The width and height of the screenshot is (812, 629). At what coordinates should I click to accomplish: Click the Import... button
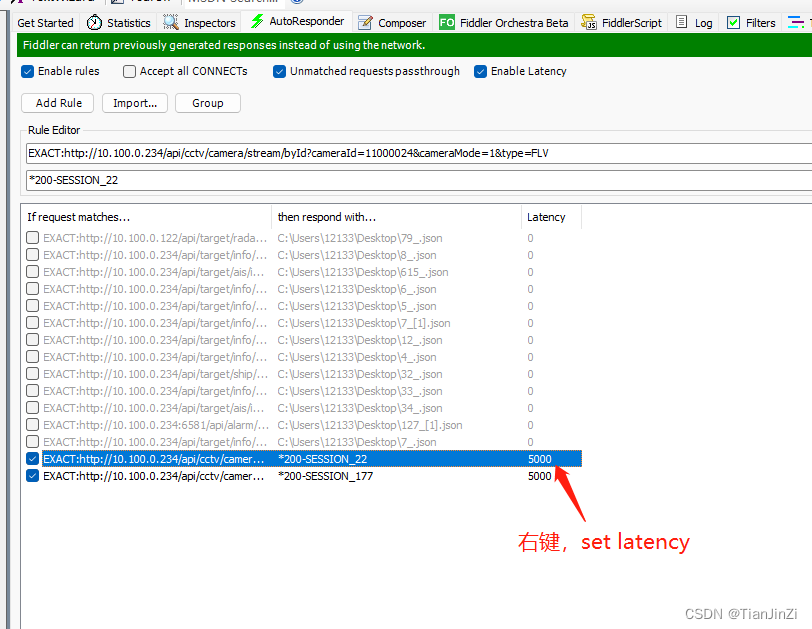click(135, 103)
